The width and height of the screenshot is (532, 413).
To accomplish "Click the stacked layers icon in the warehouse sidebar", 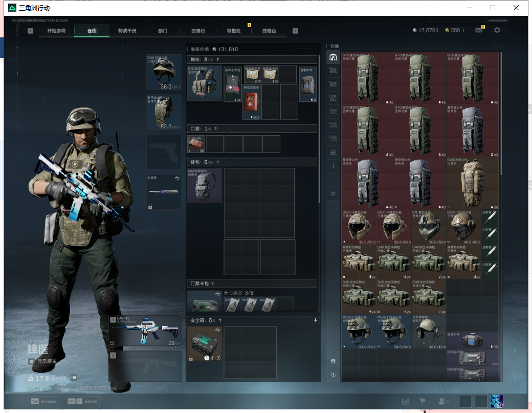I will [x=333, y=361].
